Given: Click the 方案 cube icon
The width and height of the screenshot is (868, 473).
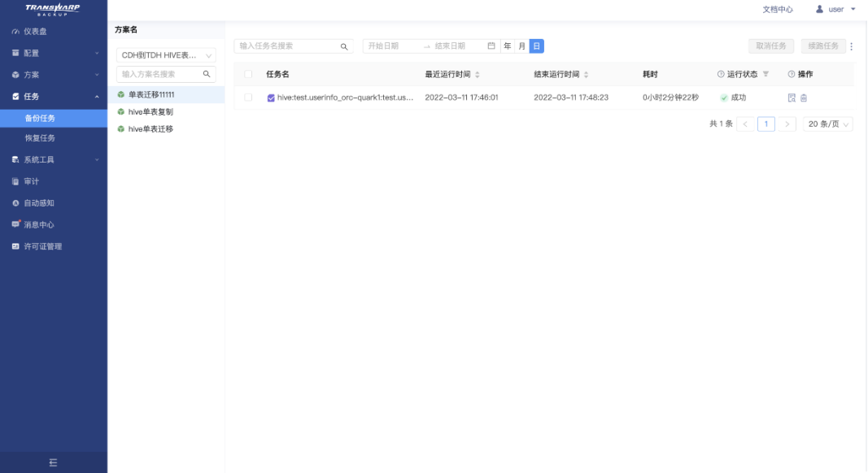Looking at the screenshot, I should [x=15, y=75].
